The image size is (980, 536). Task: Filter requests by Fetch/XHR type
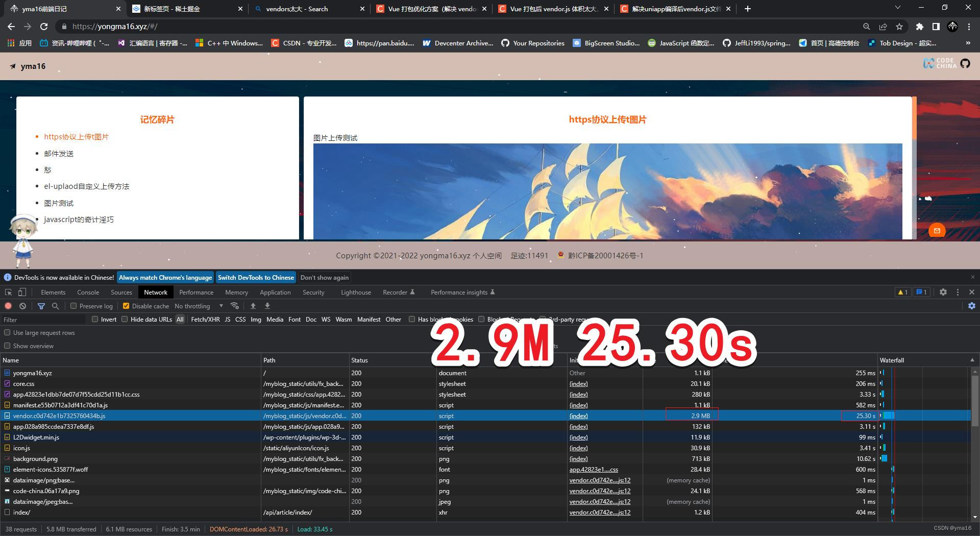tap(205, 319)
